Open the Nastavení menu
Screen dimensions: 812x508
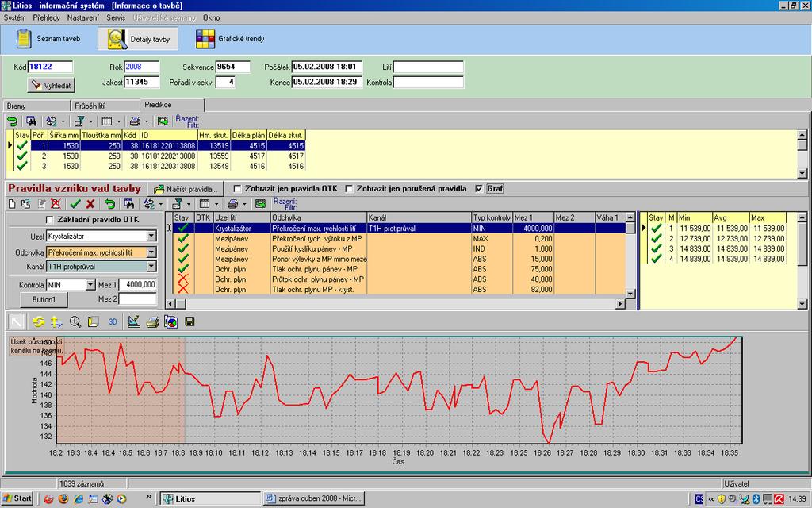point(82,17)
